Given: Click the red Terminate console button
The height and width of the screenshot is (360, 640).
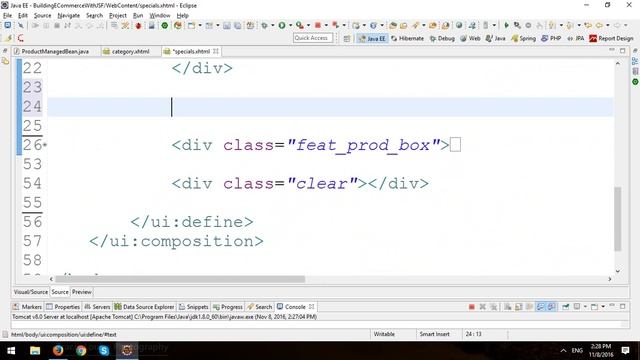Looking at the screenshot, I should pos(471,307).
